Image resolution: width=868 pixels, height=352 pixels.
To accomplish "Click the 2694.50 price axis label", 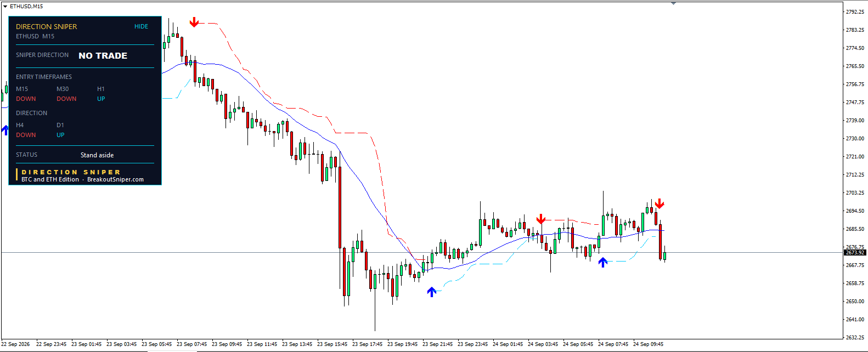I will (x=855, y=211).
